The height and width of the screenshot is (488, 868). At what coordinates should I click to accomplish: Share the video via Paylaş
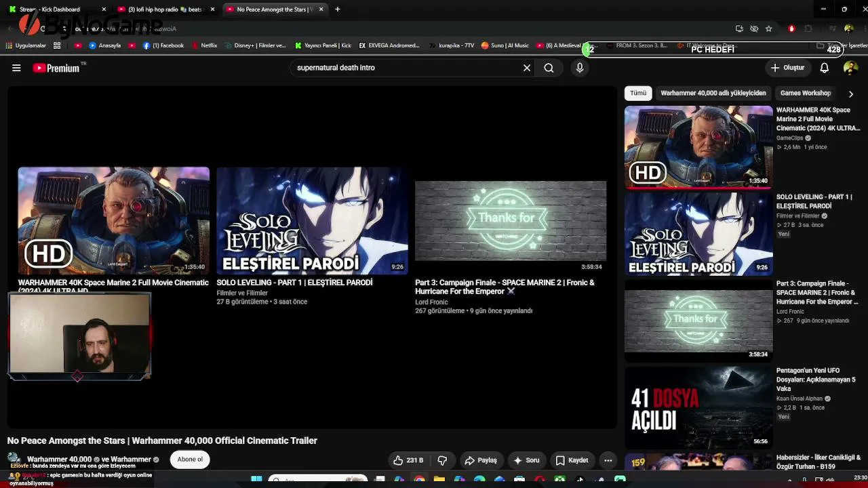(480, 460)
